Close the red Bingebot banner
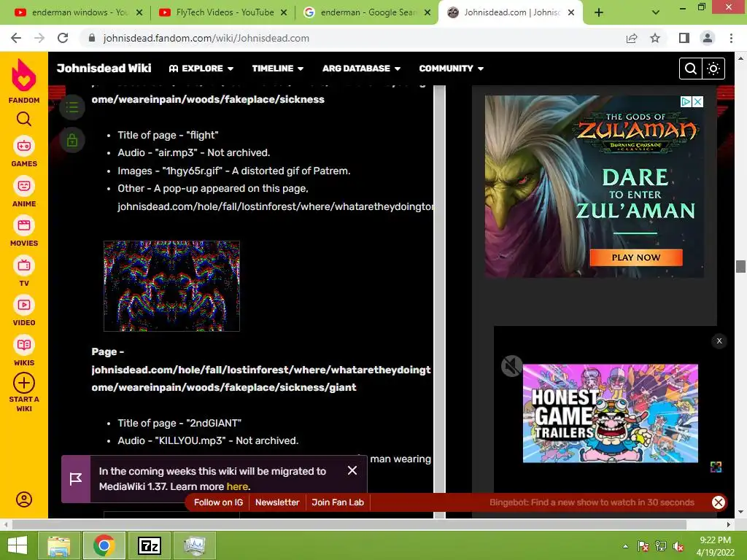This screenshot has height=560, width=747. pyautogui.click(x=719, y=502)
